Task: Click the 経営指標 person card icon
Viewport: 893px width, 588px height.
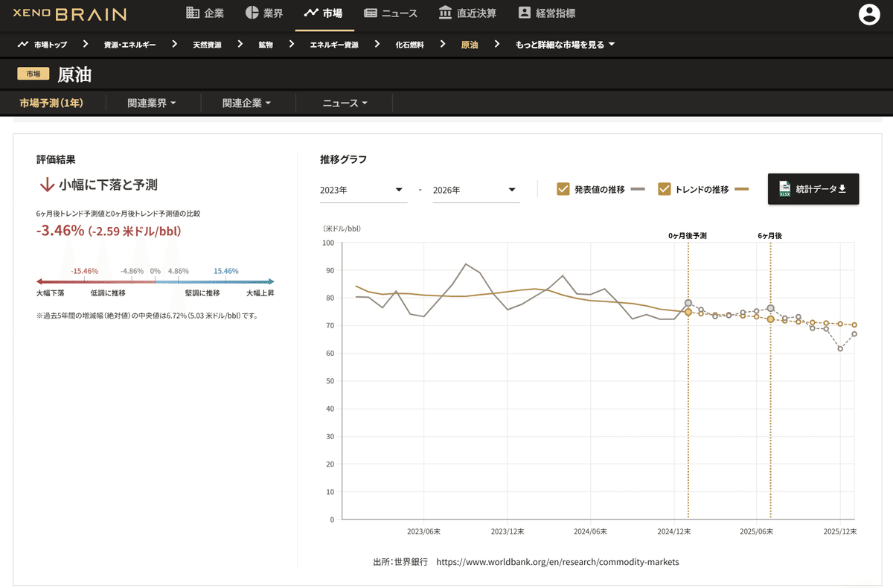Action: 525,13
